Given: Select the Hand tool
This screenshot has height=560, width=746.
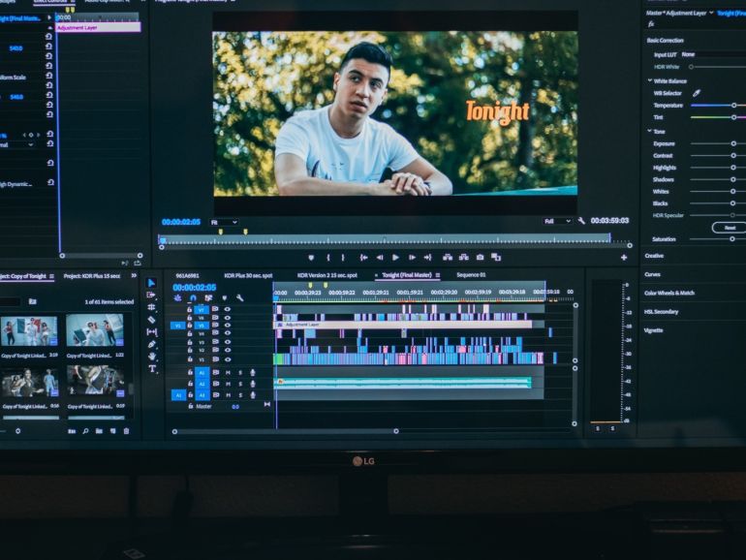Looking at the screenshot, I should [x=151, y=357].
